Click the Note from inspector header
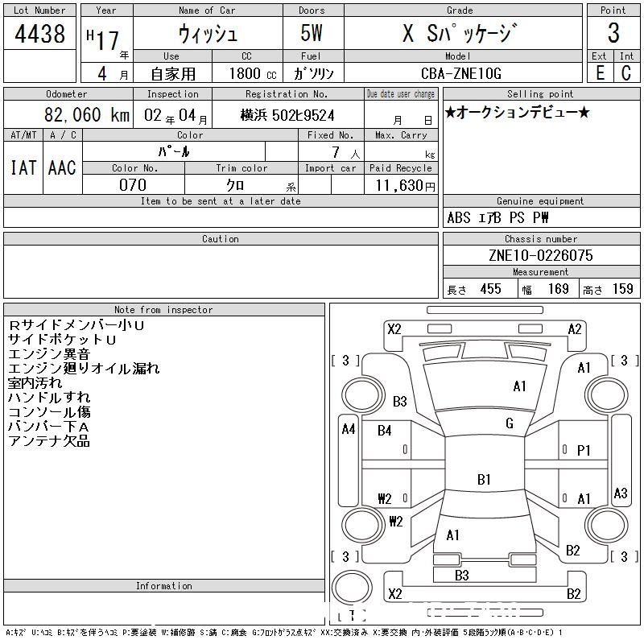 coord(164,310)
